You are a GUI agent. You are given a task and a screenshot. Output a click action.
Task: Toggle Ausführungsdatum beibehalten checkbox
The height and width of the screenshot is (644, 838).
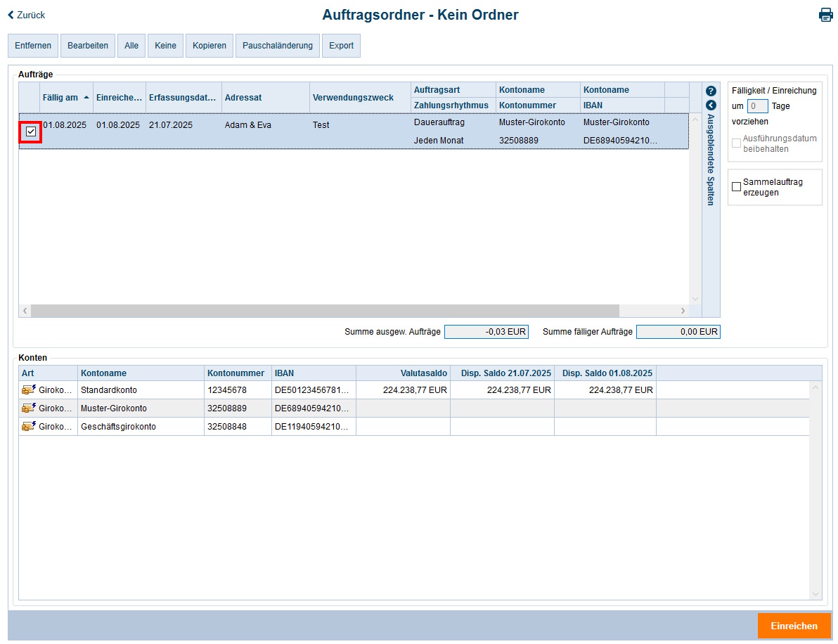(736, 143)
